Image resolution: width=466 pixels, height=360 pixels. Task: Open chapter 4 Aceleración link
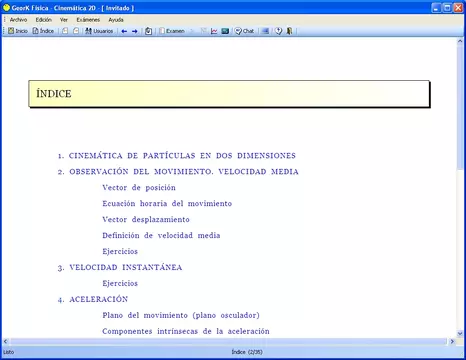click(98, 299)
